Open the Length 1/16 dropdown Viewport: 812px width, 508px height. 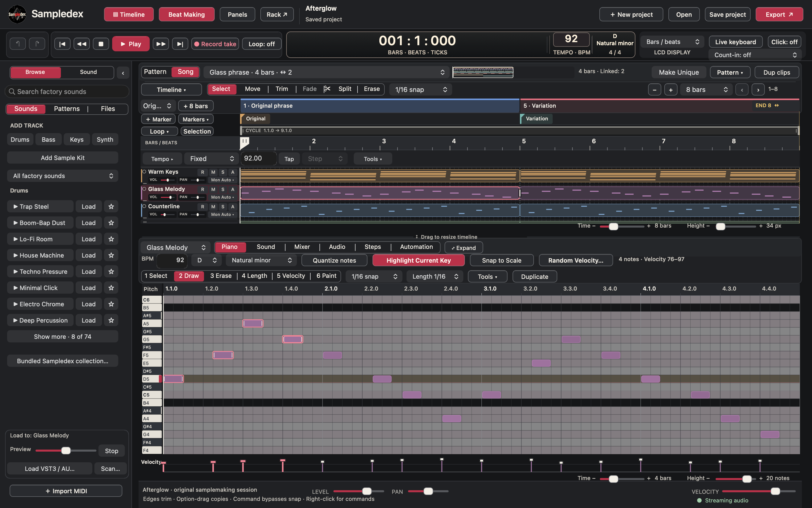(434, 277)
